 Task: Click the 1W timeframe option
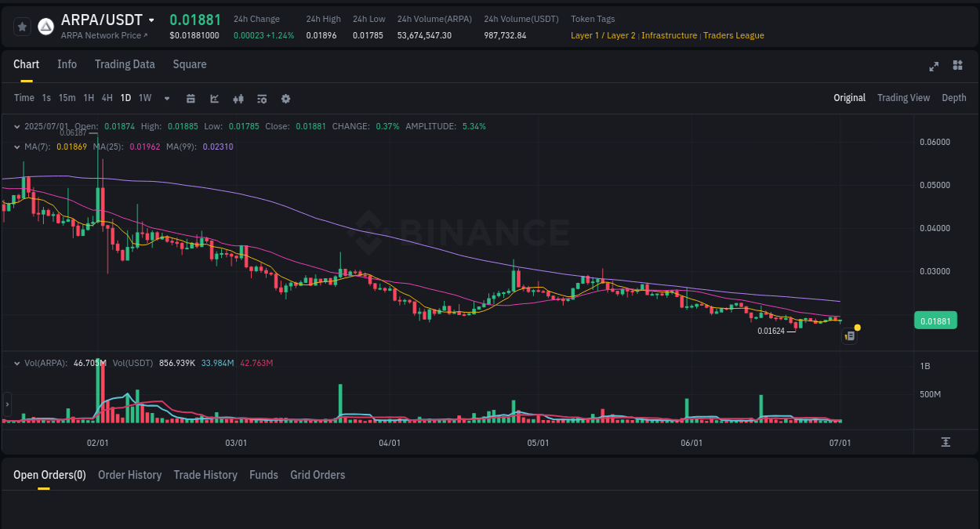pyautogui.click(x=144, y=98)
